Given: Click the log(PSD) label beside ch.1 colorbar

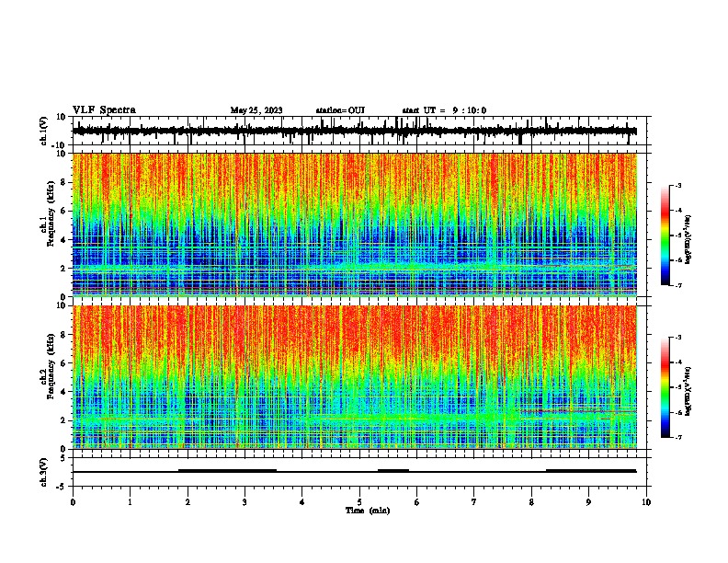Looking at the screenshot, I should coord(688,239).
